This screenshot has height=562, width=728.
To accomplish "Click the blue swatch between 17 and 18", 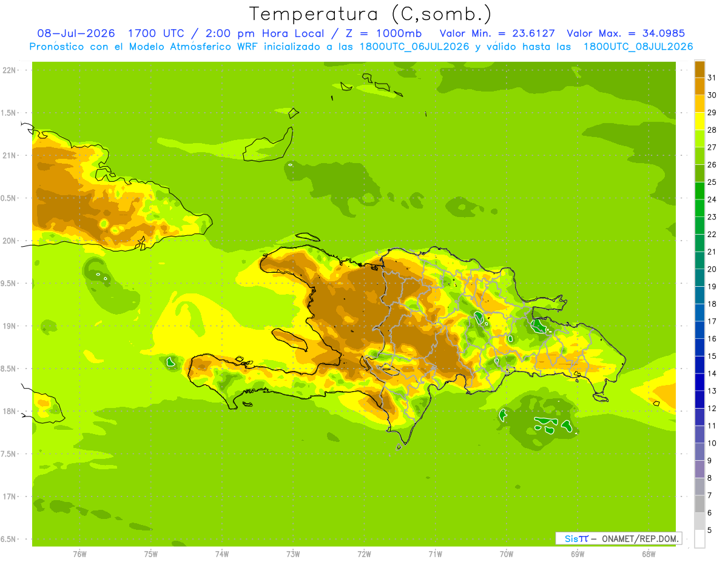I will pos(699,313).
